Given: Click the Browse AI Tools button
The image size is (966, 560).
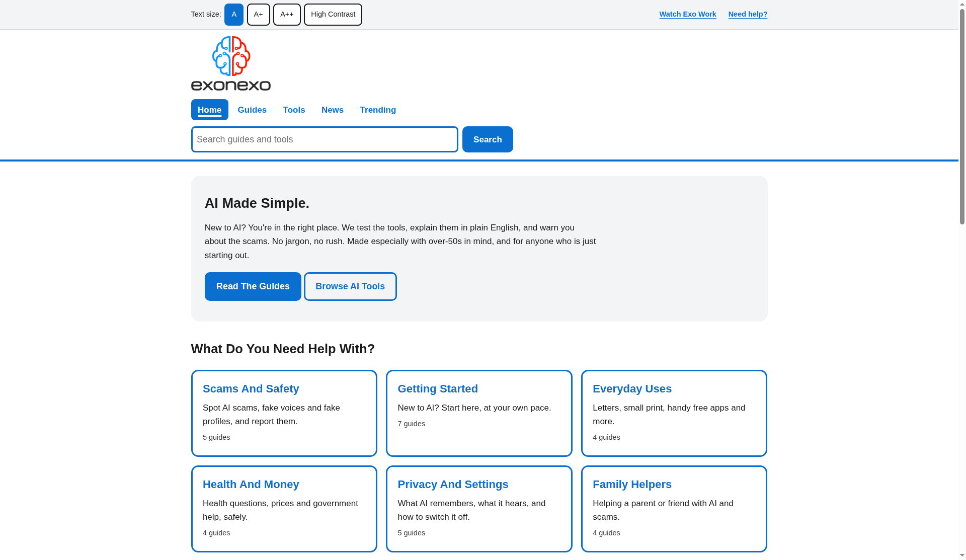Looking at the screenshot, I should (x=350, y=287).
